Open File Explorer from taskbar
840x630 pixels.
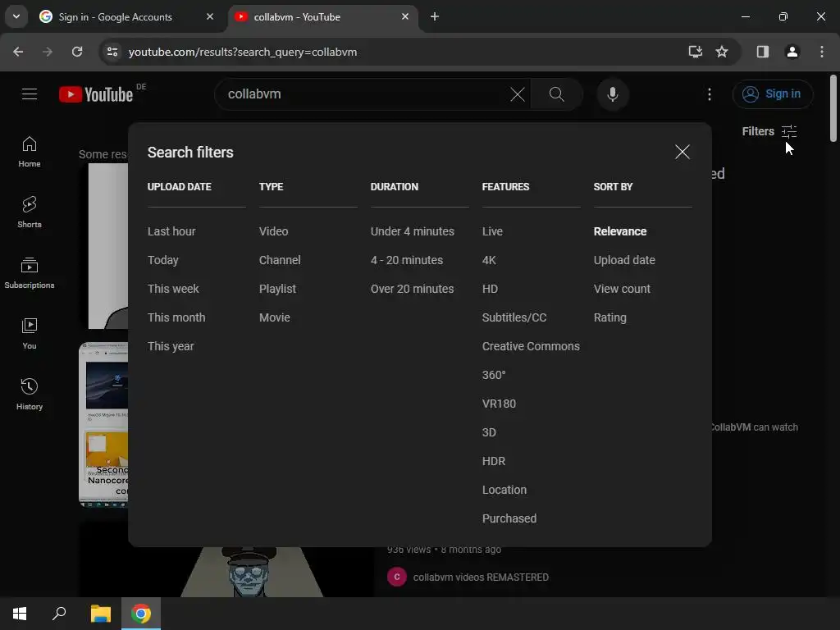pos(100,614)
